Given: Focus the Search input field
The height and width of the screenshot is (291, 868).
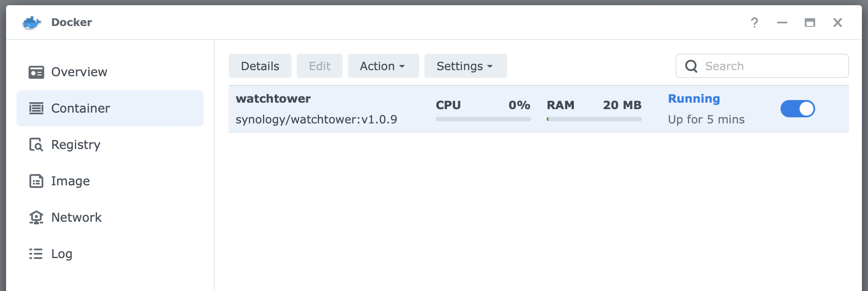Looking at the screenshot, I should (762, 66).
